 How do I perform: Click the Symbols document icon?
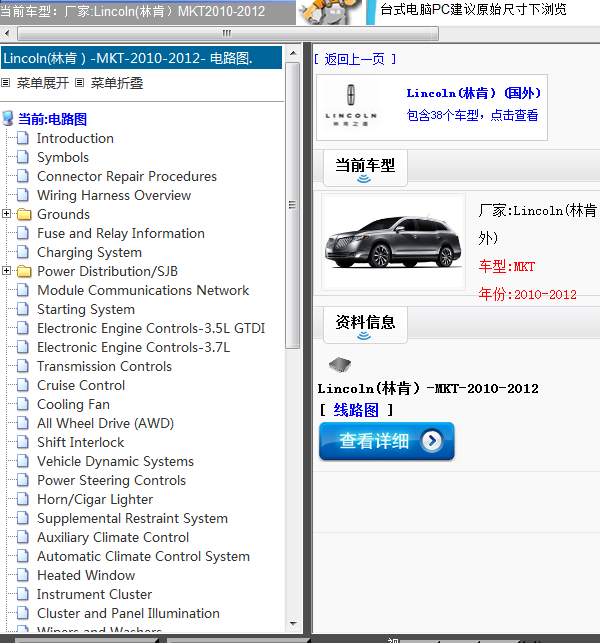pos(23,157)
